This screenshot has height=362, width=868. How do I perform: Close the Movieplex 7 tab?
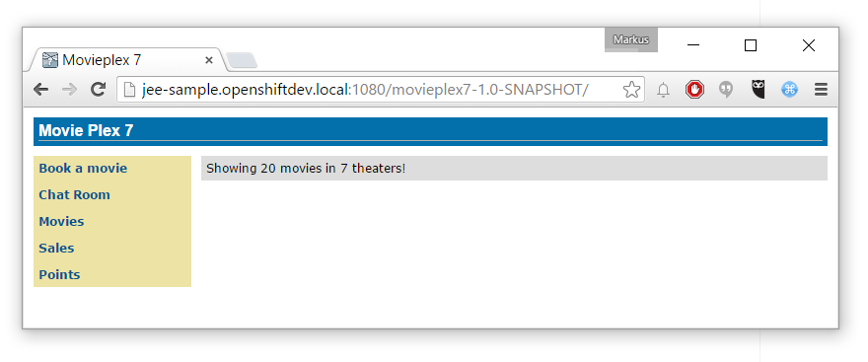click(x=209, y=60)
